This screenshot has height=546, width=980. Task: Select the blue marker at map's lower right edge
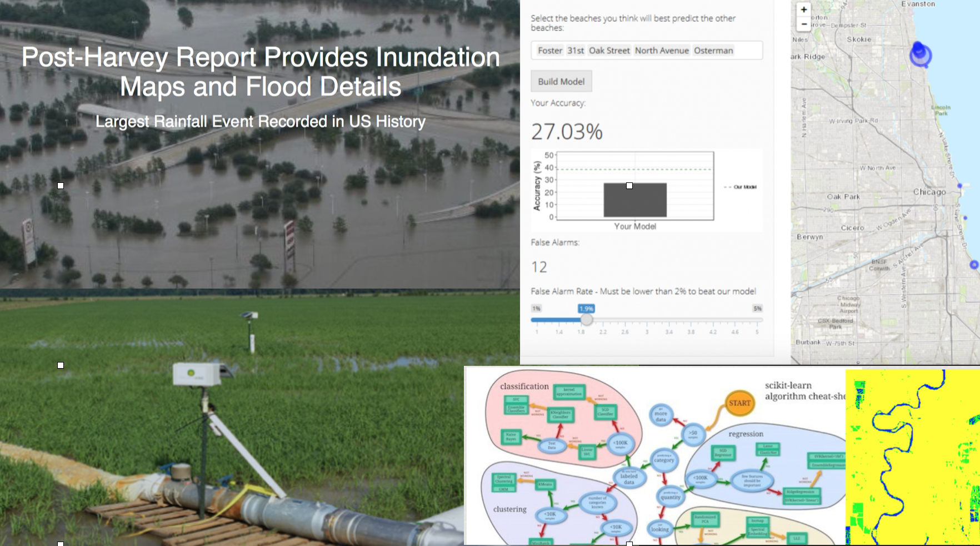[x=974, y=265]
